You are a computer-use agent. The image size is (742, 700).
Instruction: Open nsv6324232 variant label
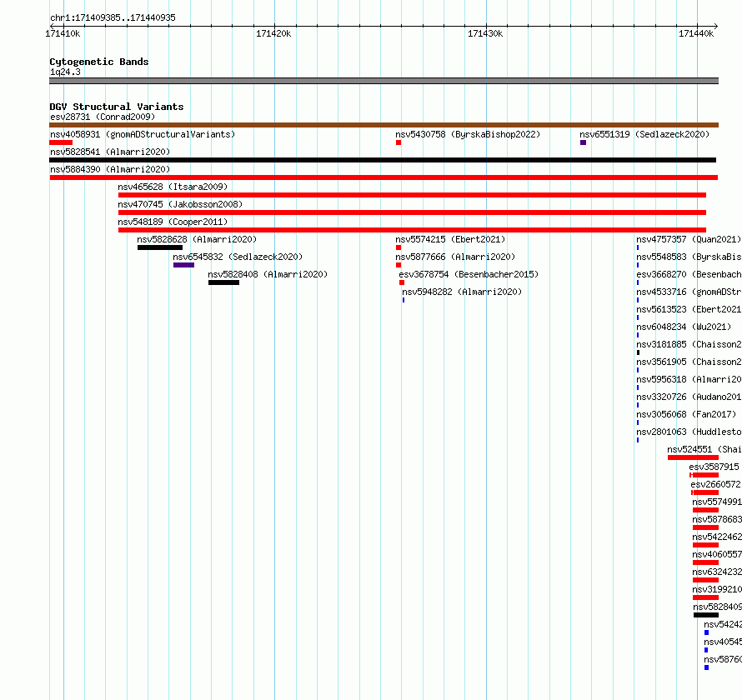coord(717,572)
